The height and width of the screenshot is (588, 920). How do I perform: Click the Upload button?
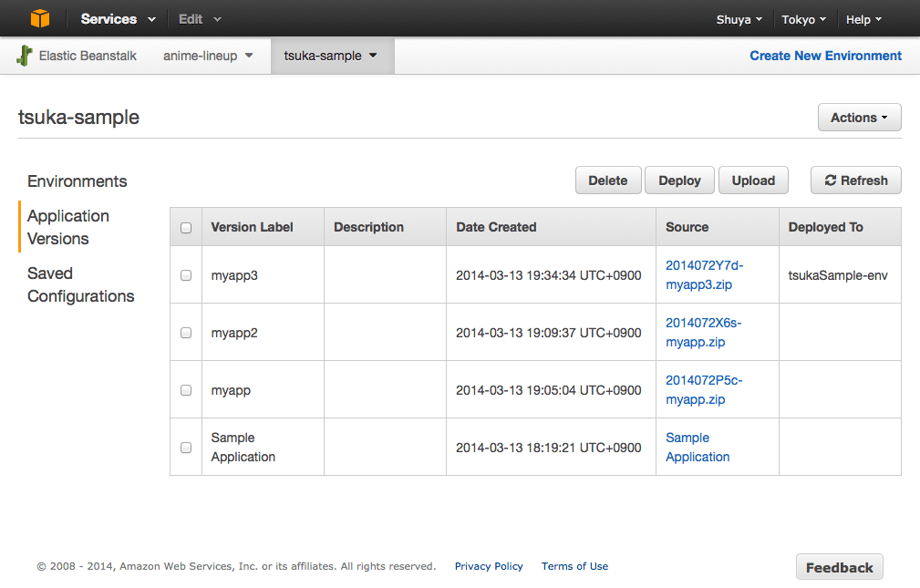tap(753, 181)
